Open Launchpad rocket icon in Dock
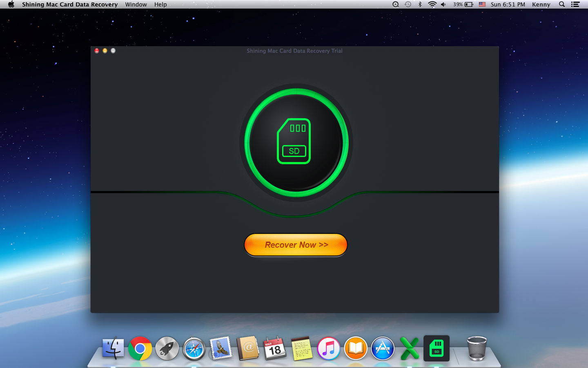588x368 pixels. click(x=167, y=348)
